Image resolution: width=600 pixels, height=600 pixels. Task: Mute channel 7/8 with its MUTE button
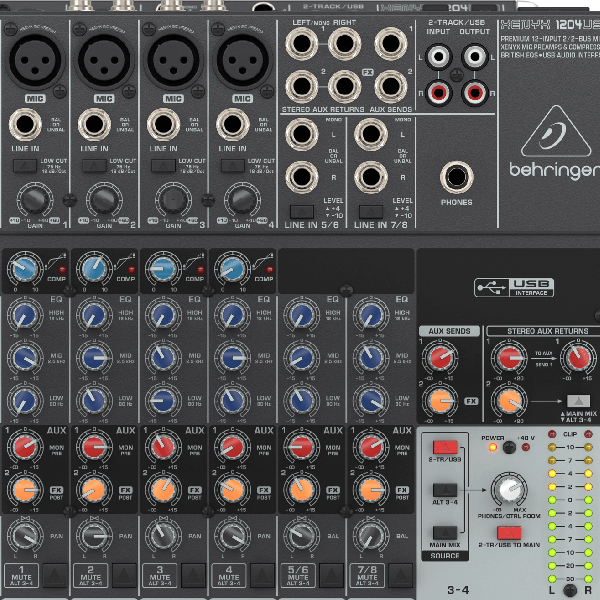point(401,575)
